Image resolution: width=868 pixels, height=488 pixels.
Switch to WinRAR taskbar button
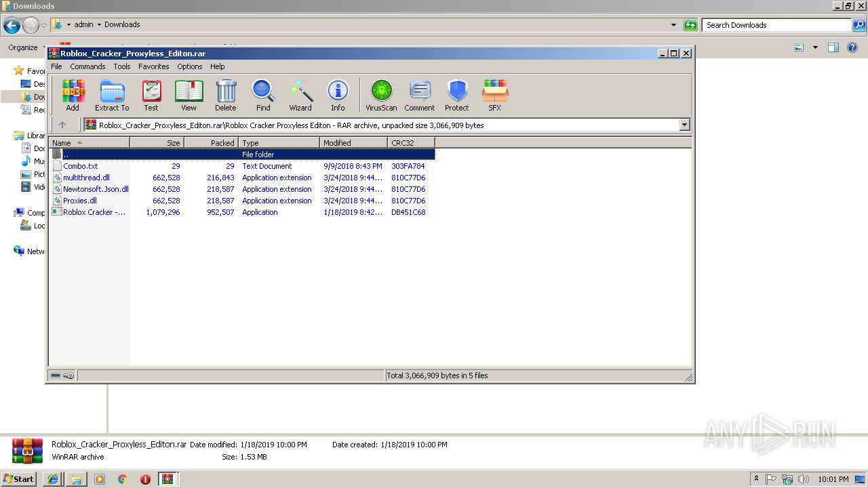point(167,479)
